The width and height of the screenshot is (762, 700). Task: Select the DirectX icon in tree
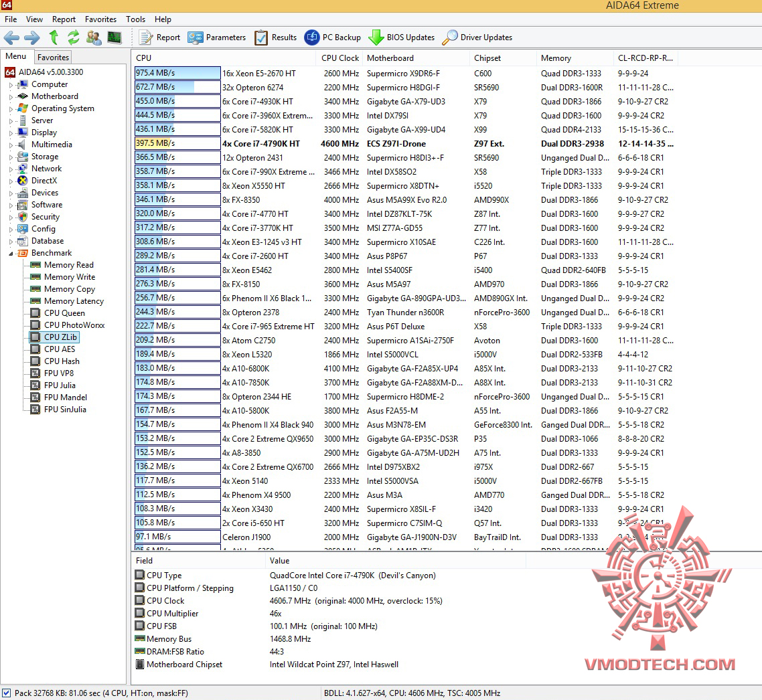[22, 181]
